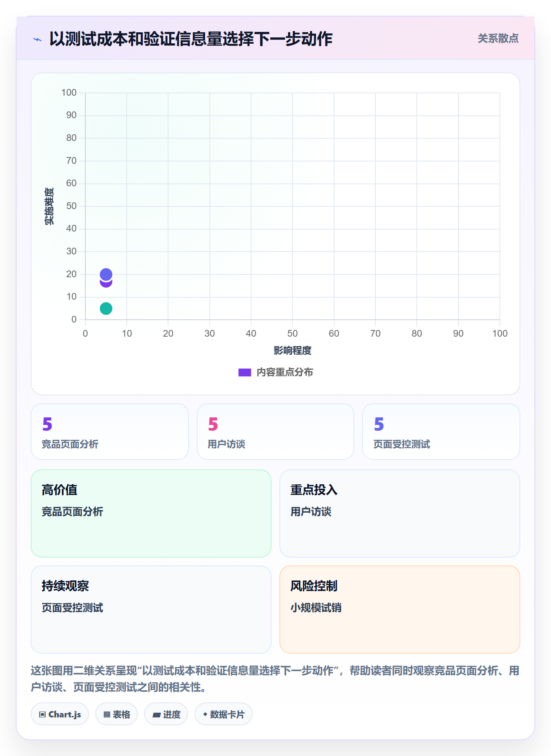Click the pink number 5 above 用户访谈
The height and width of the screenshot is (756, 551).
(x=213, y=424)
